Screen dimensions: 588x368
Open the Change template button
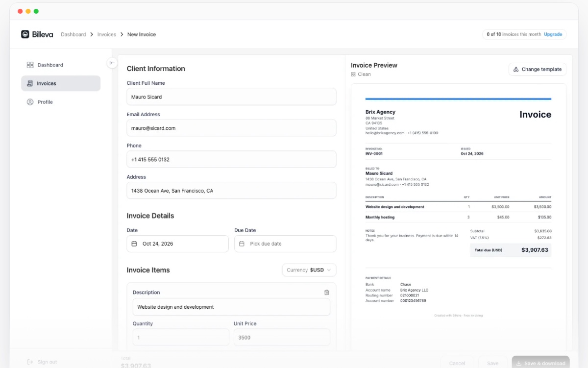tap(538, 70)
